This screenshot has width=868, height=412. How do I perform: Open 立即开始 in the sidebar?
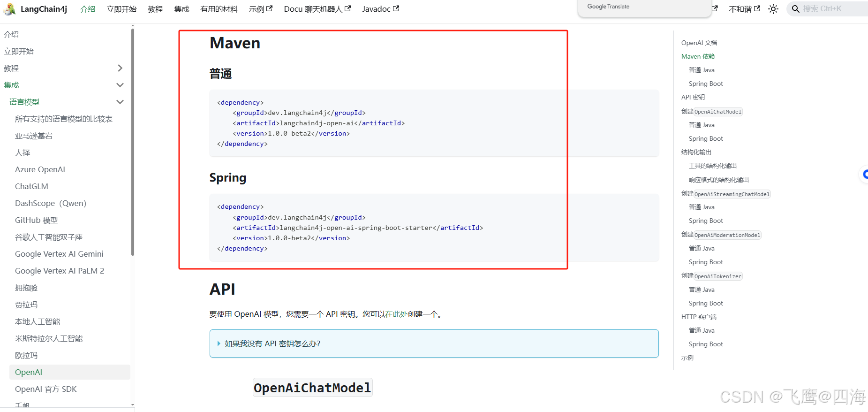pyautogui.click(x=19, y=51)
